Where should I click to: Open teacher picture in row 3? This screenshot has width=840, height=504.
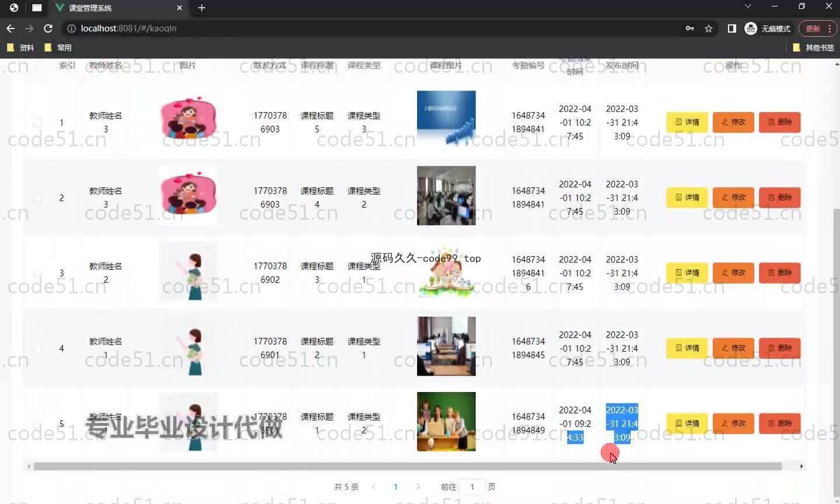[x=188, y=271]
